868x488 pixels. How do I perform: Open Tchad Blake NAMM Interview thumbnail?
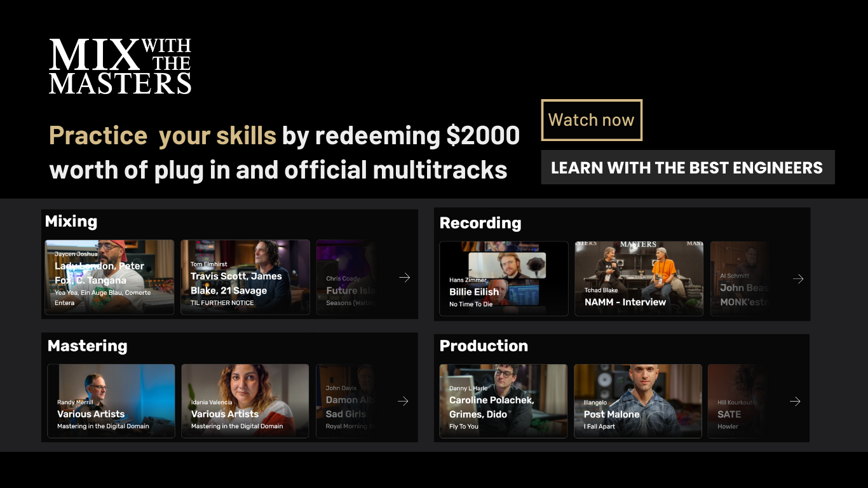639,278
